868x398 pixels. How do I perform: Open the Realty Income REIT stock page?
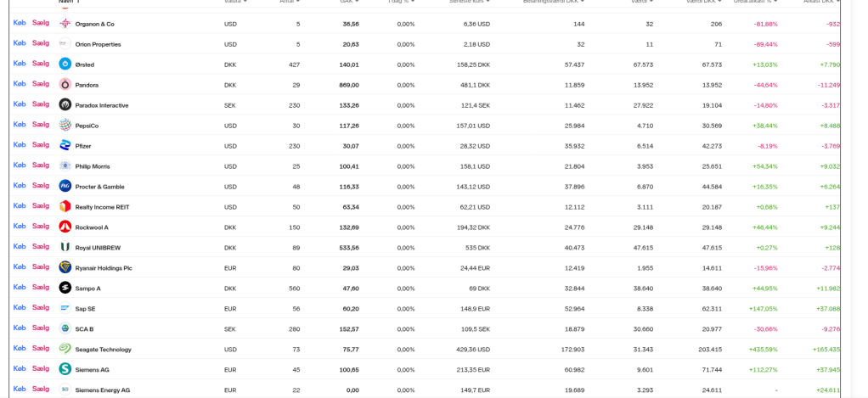[x=102, y=207]
